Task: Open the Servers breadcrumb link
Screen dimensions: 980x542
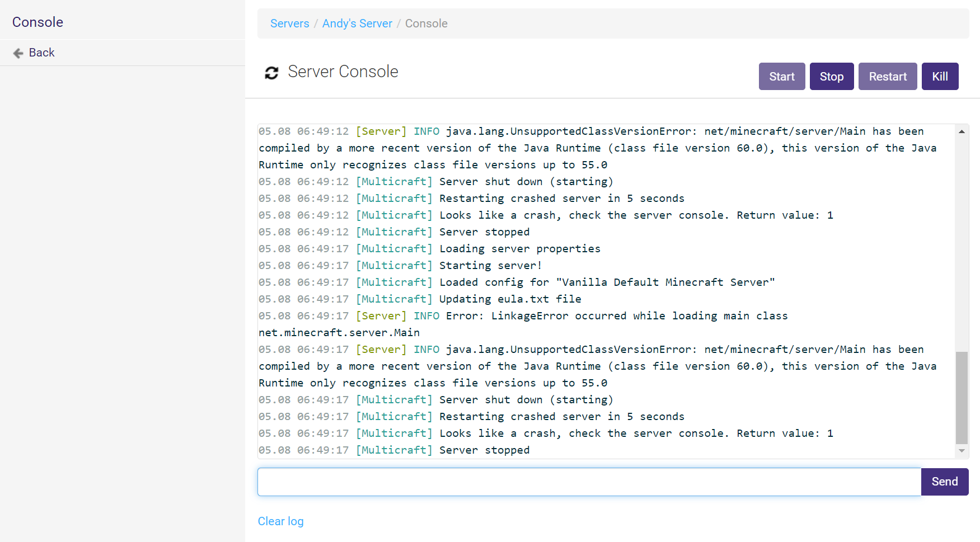Action: 290,23
